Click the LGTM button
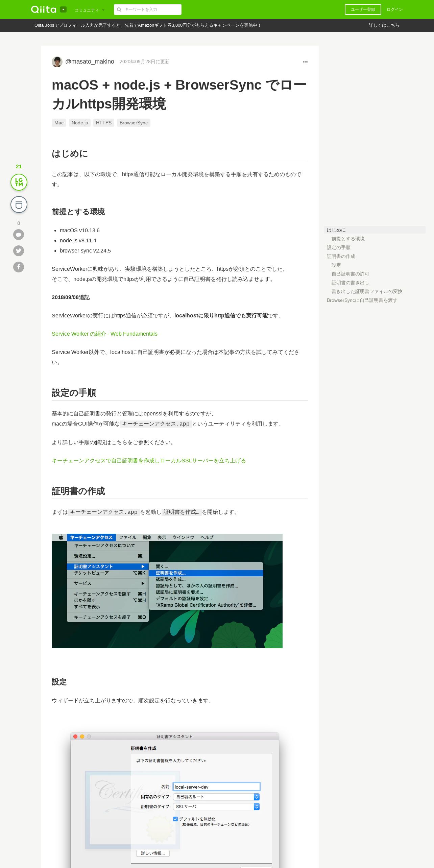The height and width of the screenshot is (868, 434). click(19, 182)
